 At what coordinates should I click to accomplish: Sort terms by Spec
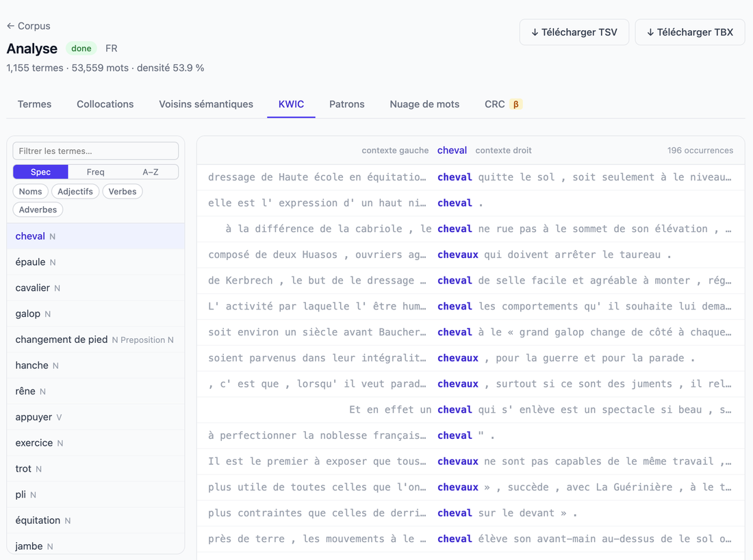pyautogui.click(x=40, y=172)
